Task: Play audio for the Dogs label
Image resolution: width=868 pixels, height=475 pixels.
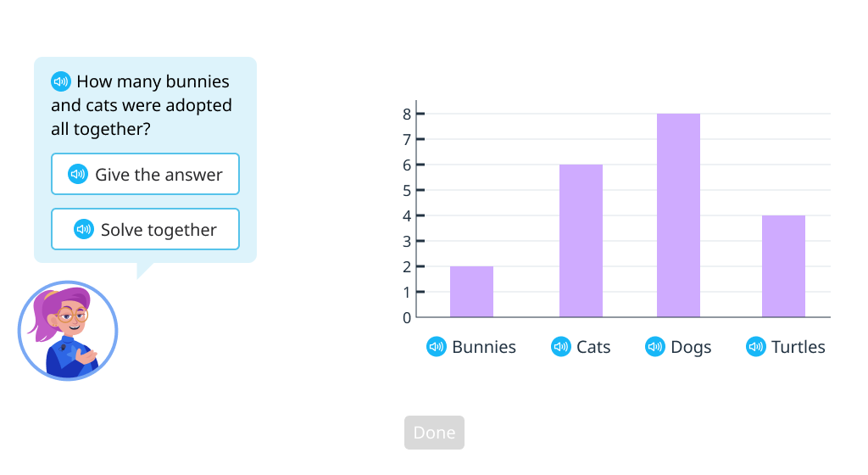Action: coord(655,347)
